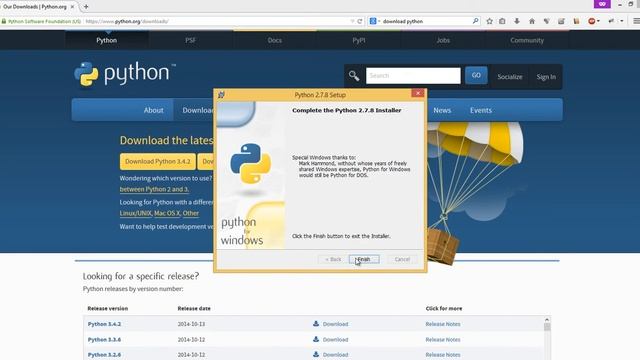Open the Docs top navigation tab
This screenshot has height=360, width=640.
[275, 40]
